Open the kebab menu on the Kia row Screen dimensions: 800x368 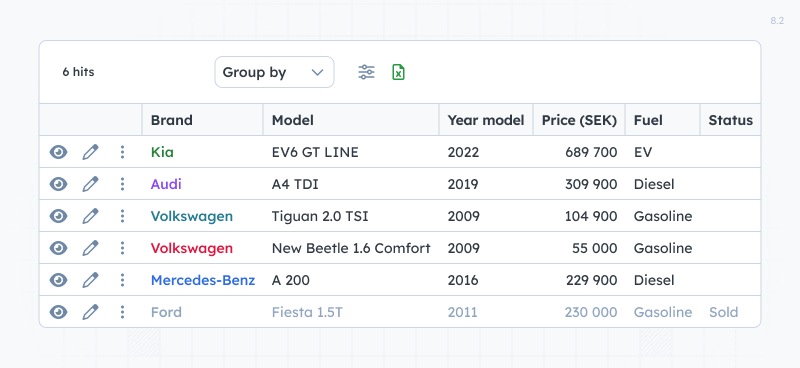pyautogui.click(x=122, y=152)
